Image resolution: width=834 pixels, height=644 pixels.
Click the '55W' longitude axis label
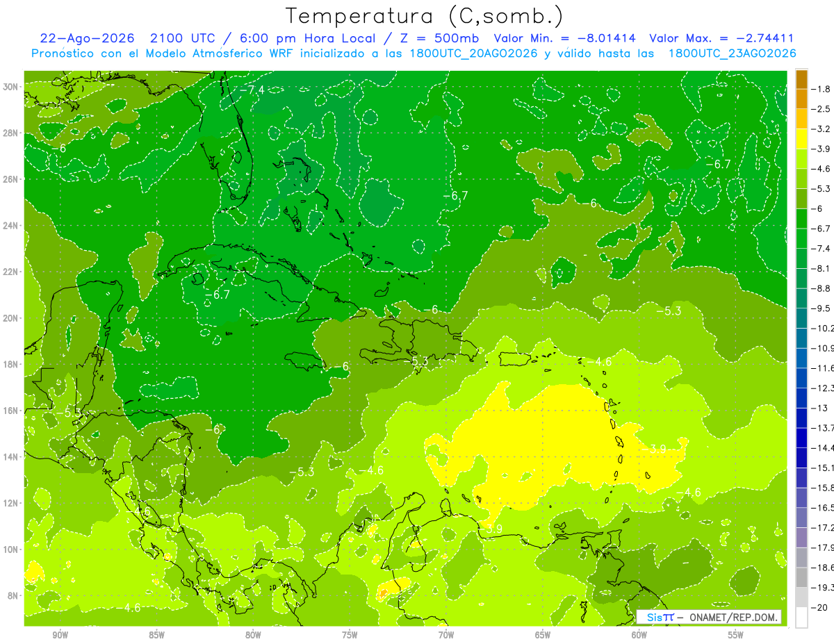(x=735, y=635)
